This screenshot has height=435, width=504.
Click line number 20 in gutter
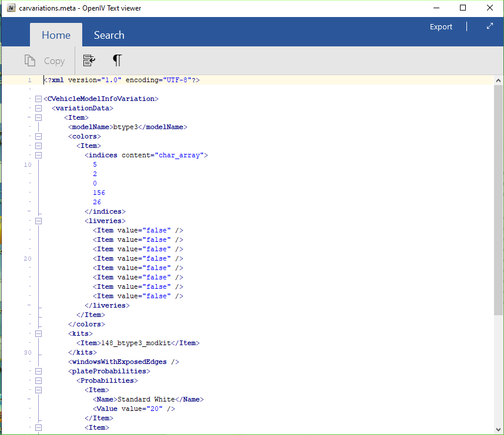click(28, 259)
